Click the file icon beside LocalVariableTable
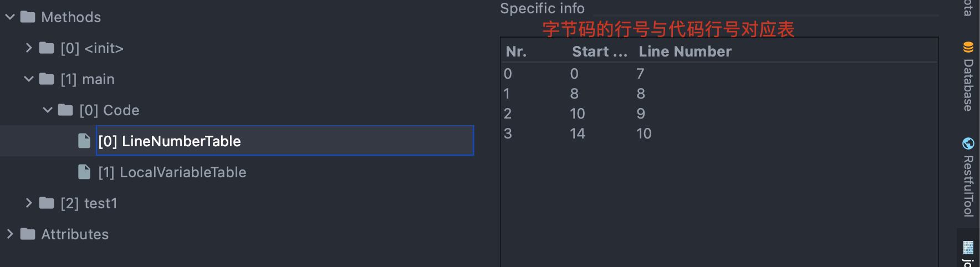Image resolution: width=980 pixels, height=267 pixels. tap(84, 172)
